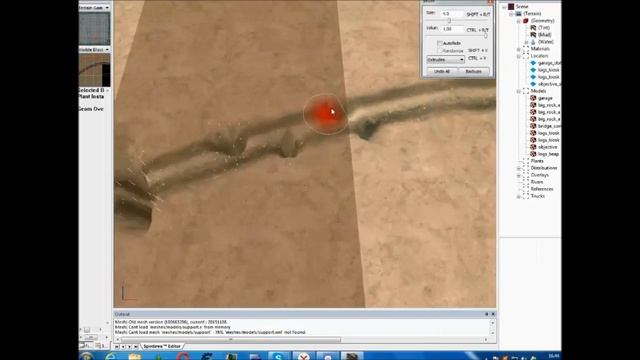Viewport: 640px width, 360px height.
Task: Select the Materials category in scene tree
Action: 540,49
